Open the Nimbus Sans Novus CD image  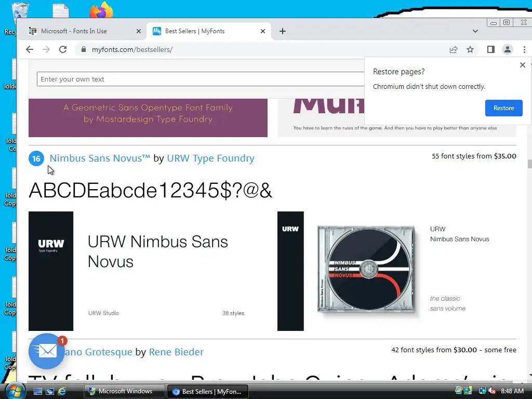coord(396,271)
